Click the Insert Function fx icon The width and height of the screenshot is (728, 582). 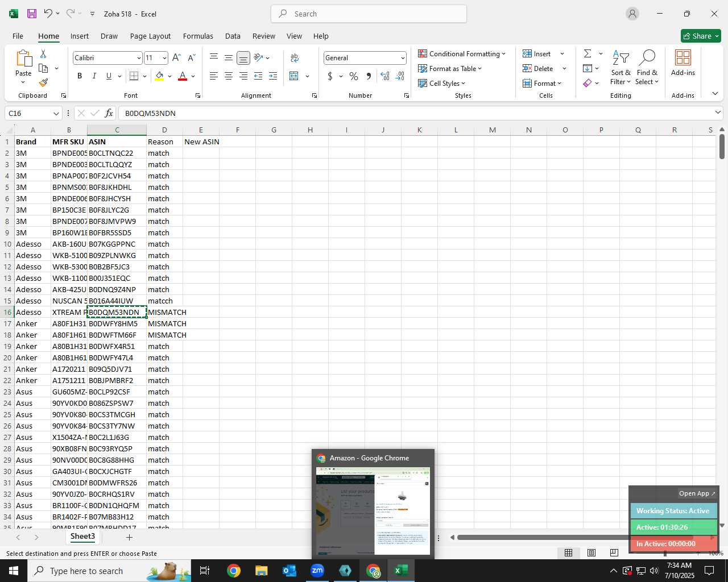click(109, 113)
